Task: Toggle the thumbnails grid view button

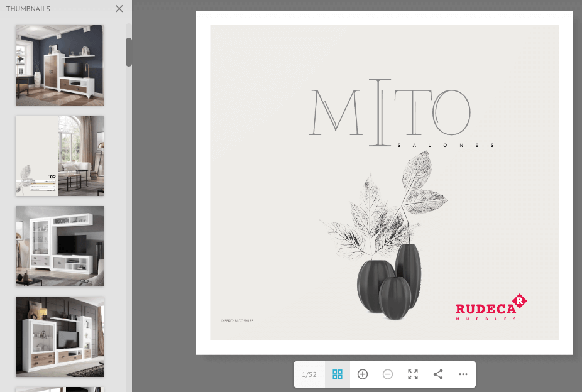Action: (x=338, y=374)
